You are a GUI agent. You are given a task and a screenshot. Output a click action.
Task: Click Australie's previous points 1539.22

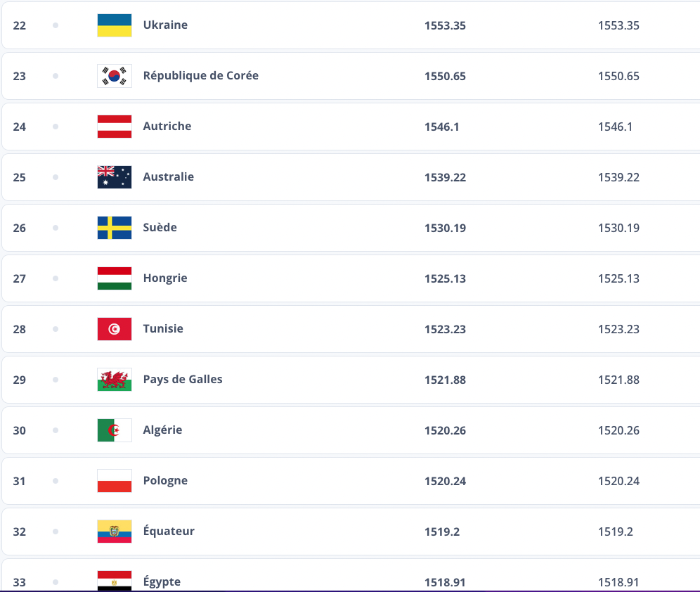coord(618,177)
